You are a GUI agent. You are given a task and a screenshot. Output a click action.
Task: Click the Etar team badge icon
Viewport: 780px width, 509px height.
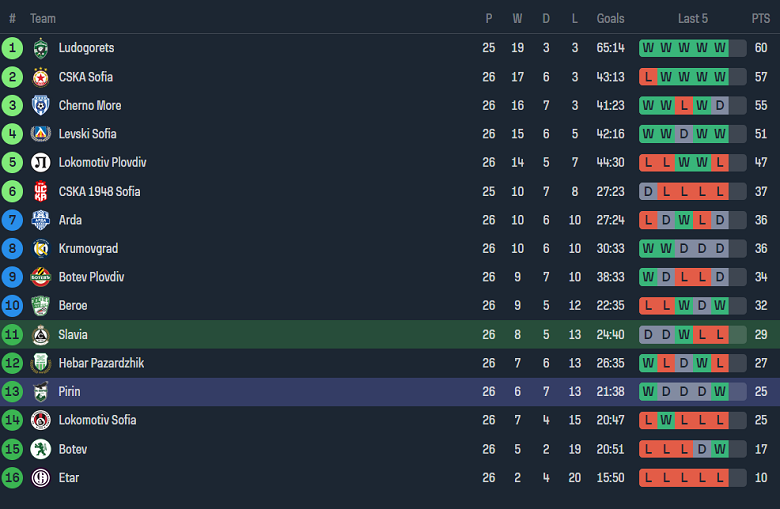40,478
